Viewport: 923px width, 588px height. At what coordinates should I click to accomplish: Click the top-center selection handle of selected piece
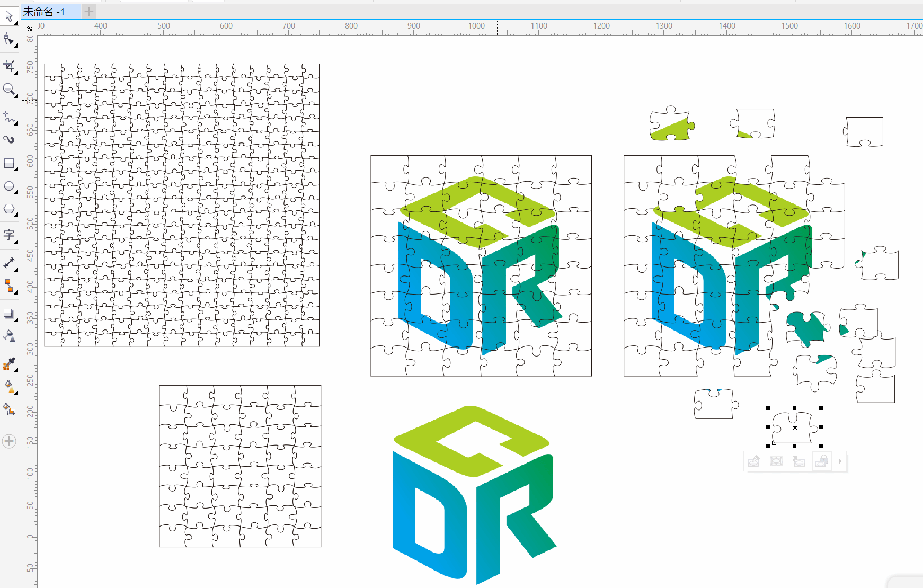tap(794, 408)
